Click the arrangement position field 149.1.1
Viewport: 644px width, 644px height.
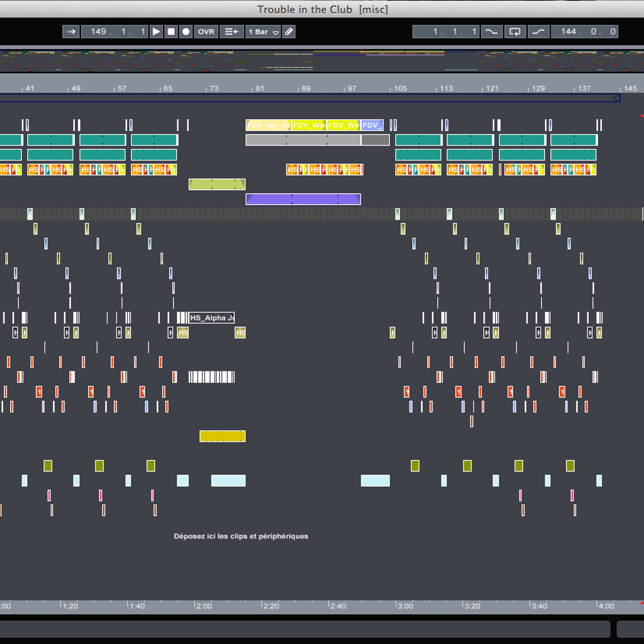pos(114,32)
